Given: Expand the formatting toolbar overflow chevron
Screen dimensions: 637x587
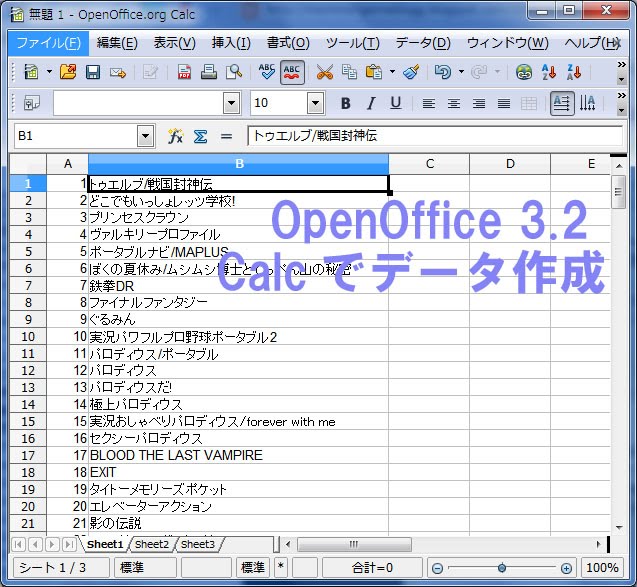Looking at the screenshot, I should [621, 95].
